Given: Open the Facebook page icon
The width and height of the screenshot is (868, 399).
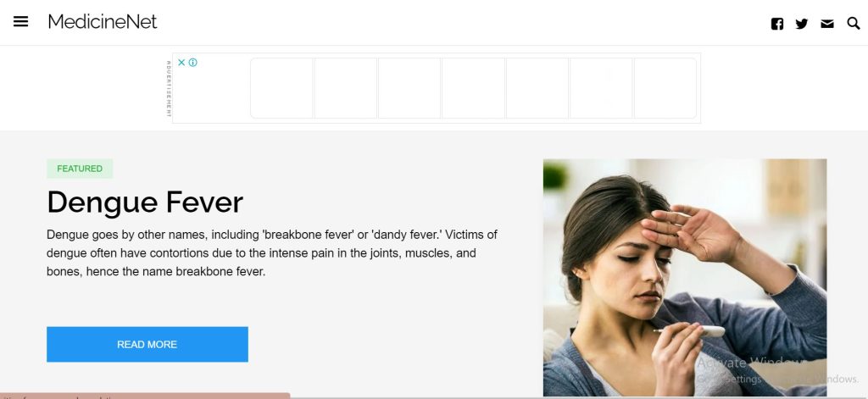Looking at the screenshot, I should tap(777, 24).
